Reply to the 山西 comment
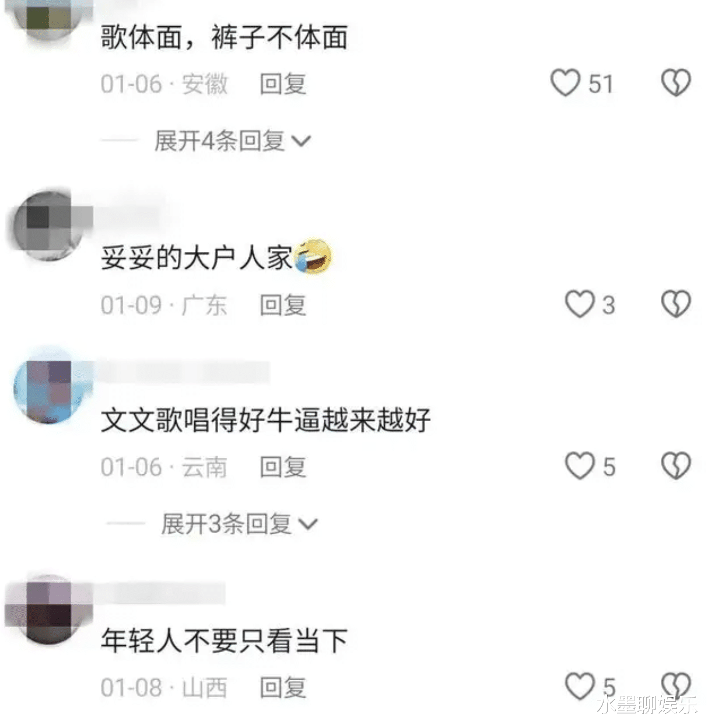 click(x=283, y=687)
